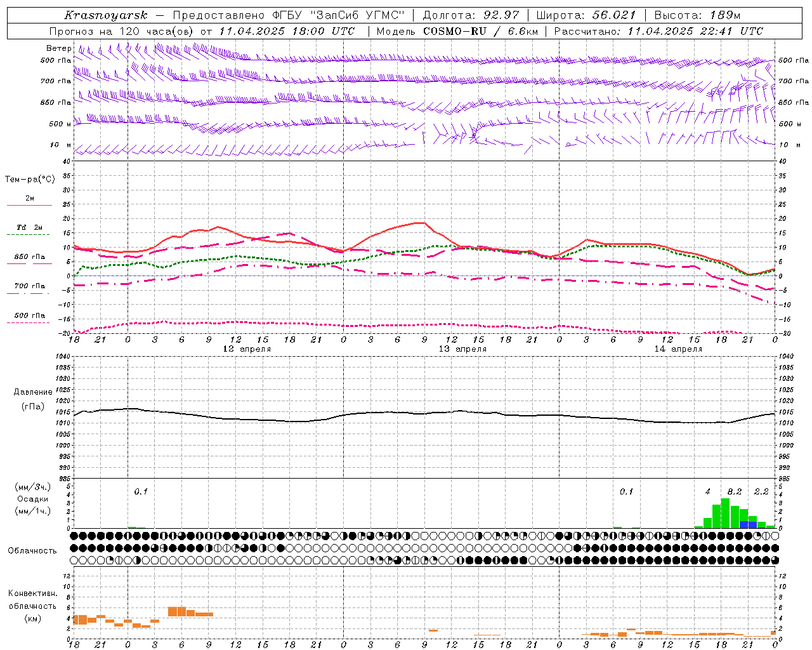812x650 pixels.
Task: Click the 'Широта: 56.021' latitude field
Action: 586,15
